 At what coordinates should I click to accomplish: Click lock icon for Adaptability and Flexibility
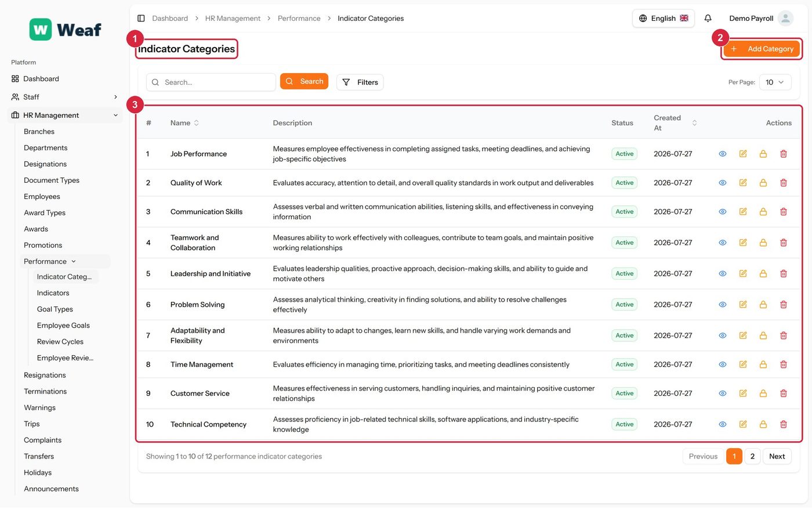click(763, 335)
